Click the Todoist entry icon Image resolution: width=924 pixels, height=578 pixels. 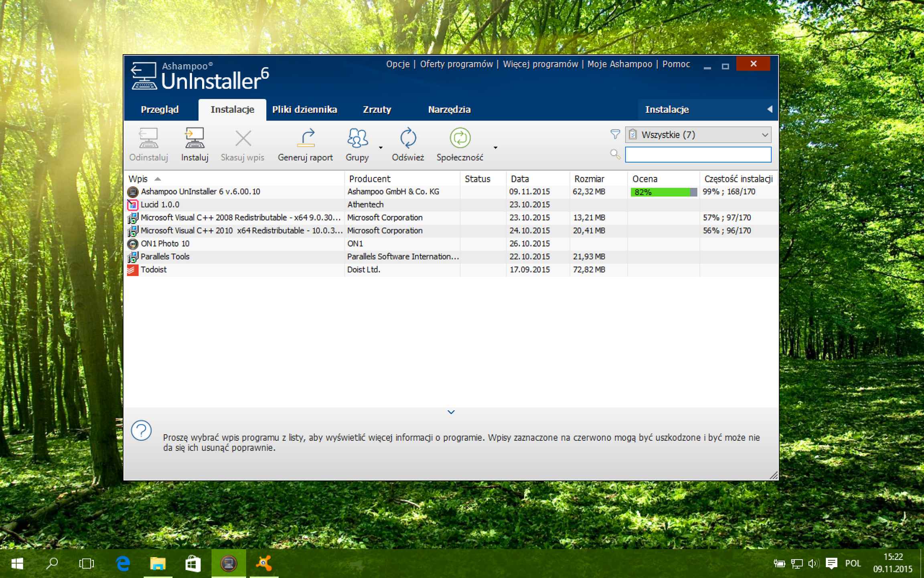pos(133,270)
